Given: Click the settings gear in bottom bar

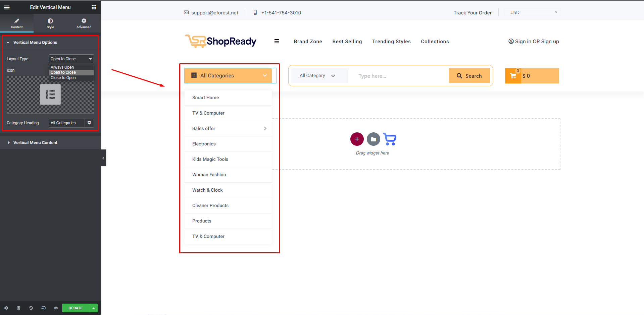Looking at the screenshot, I should pos(6,308).
